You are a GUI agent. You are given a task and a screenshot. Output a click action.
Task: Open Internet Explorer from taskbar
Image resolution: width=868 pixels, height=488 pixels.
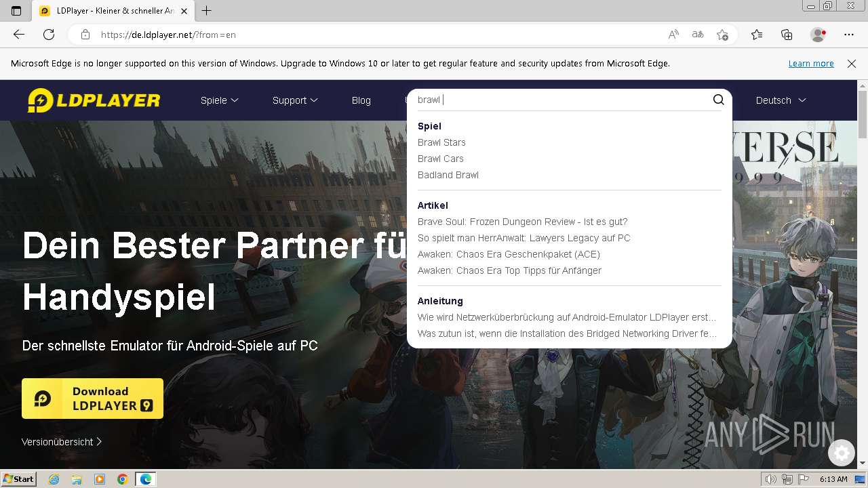[x=54, y=479]
